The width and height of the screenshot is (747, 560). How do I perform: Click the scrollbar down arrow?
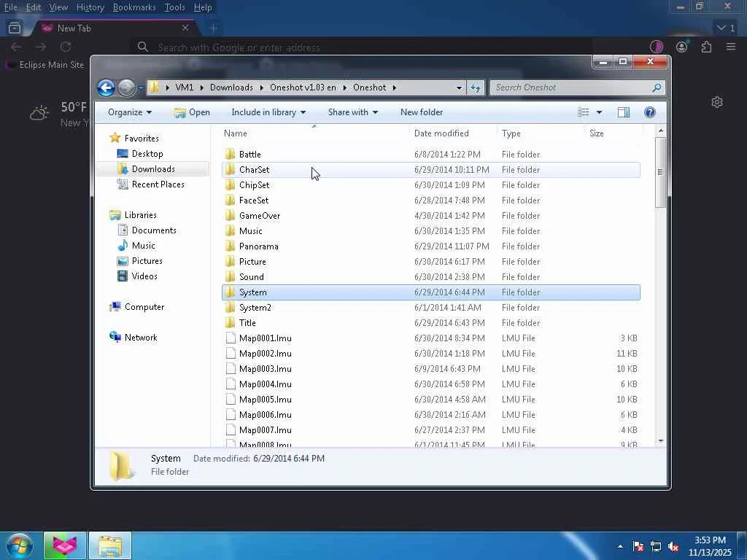tap(660, 441)
